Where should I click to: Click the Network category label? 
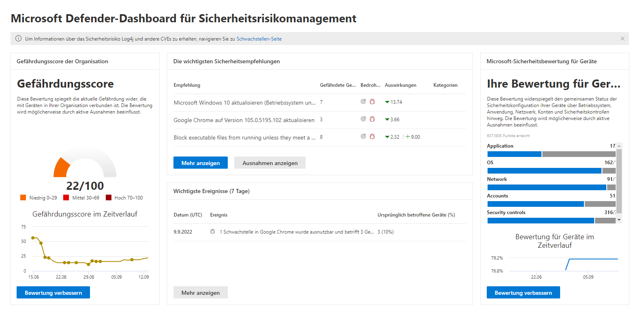(497, 179)
